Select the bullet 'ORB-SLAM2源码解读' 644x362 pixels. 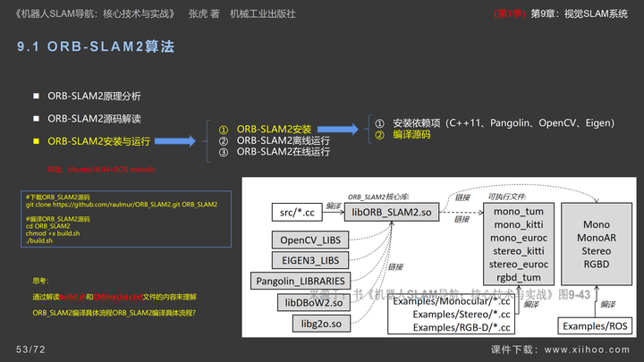click(x=94, y=119)
